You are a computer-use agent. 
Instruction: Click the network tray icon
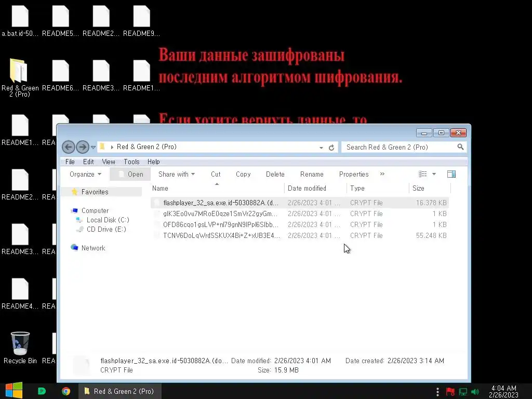click(x=463, y=392)
